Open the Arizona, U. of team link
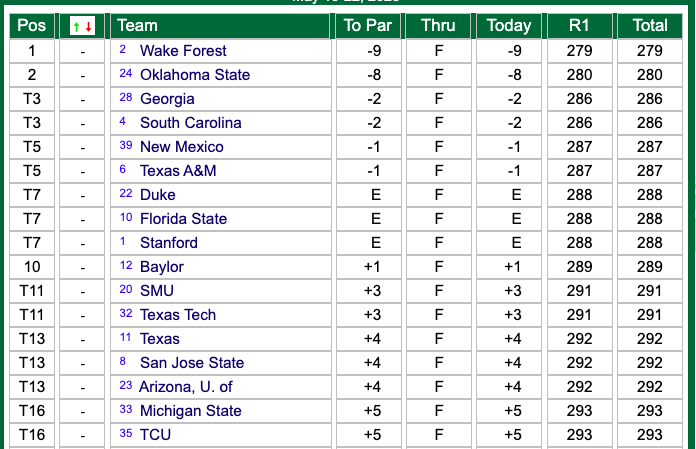696x449 pixels. (x=186, y=386)
